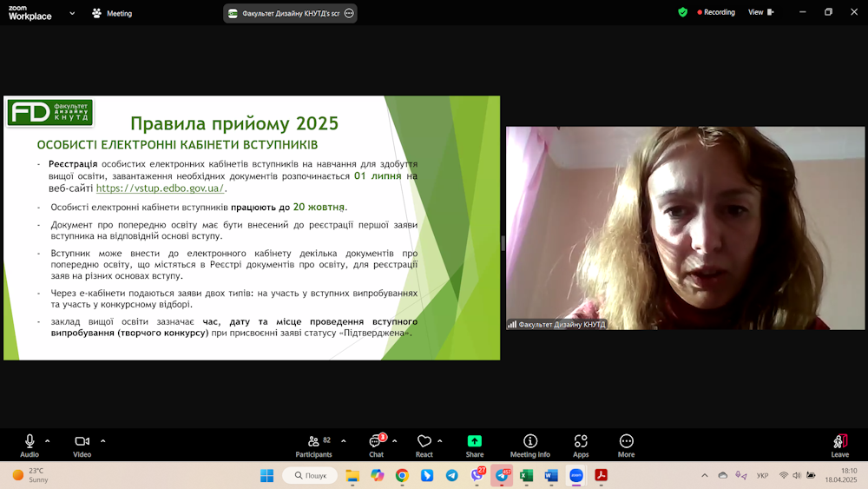Open Adobe Acrobat from taskbar
The width and height of the screenshot is (868, 489).
coord(602,475)
